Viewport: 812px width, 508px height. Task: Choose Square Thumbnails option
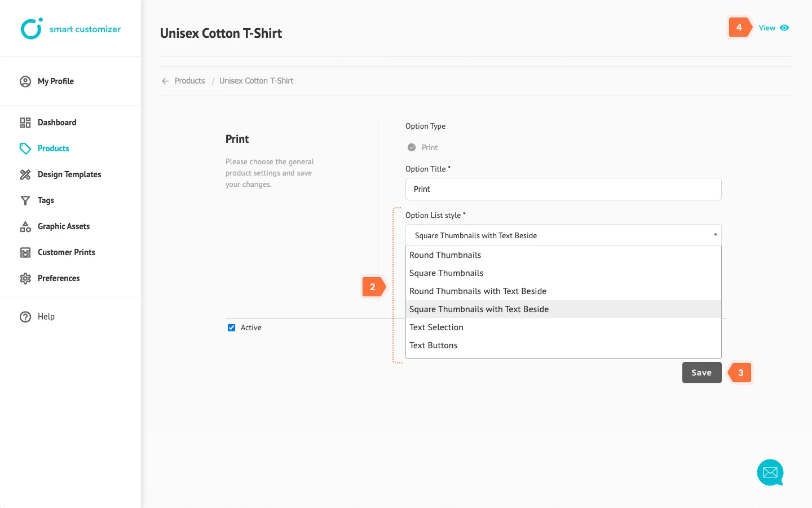click(x=563, y=273)
